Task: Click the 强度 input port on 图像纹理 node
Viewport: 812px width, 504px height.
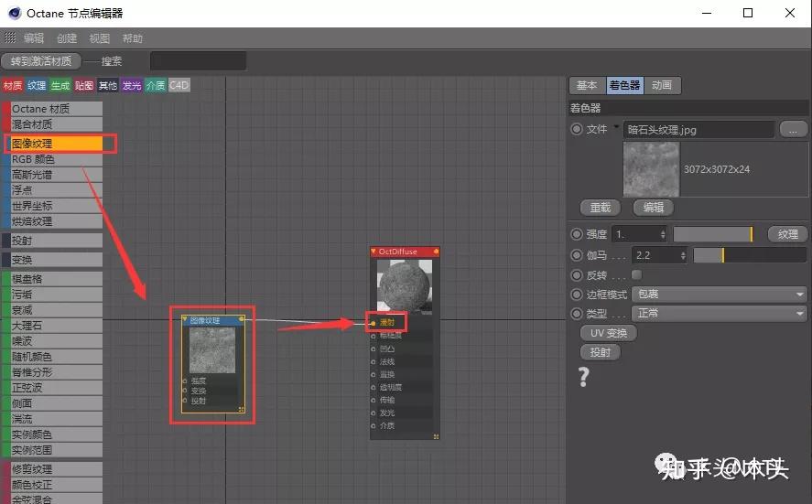Action: coord(184,381)
